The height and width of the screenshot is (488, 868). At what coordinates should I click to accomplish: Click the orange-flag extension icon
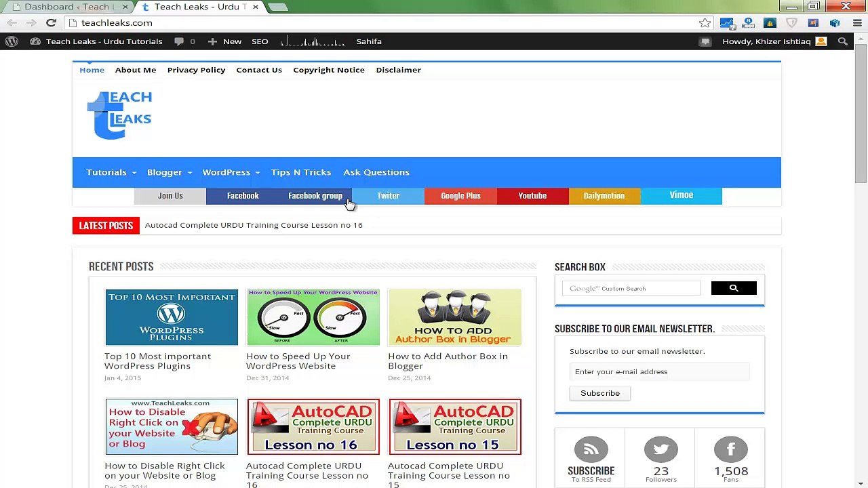pyautogui.click(x=813, y=23)
